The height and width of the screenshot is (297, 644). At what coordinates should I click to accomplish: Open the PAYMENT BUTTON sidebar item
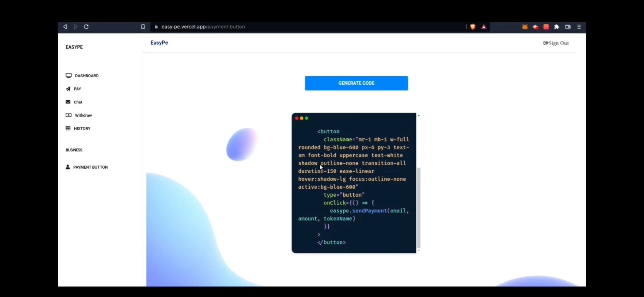[x=87, y=167]
